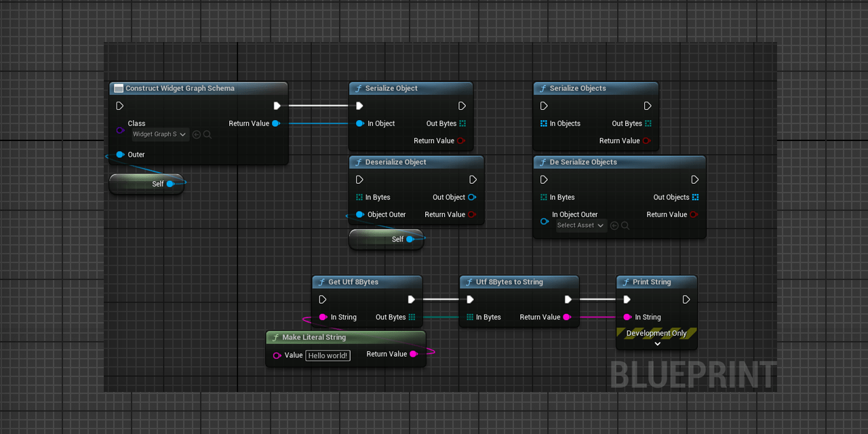Screen dimensions: 868x434
Task: Click output exec pin of Get Utf 8Bytes
Action: (412, 300)
